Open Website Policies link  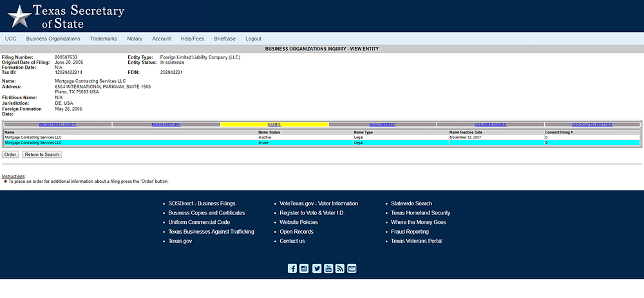tap(299, 223)
